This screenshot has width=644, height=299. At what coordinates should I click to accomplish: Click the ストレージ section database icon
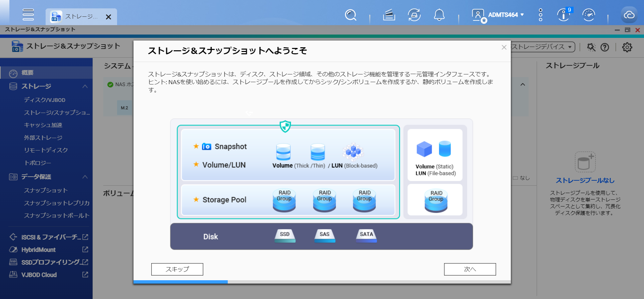(x=13, y=86)
